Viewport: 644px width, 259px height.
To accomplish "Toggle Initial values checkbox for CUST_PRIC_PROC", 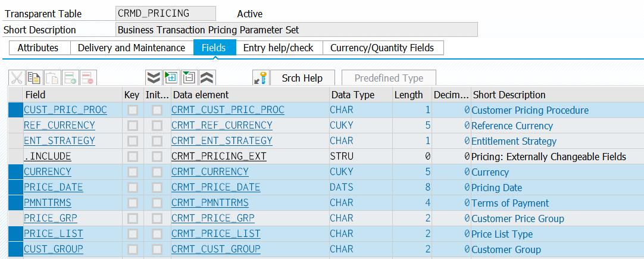I will point(157,110).
